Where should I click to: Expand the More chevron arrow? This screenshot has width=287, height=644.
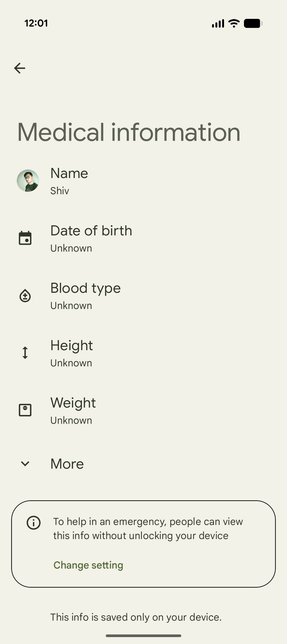pyautogui.click(x=25, y=464)
